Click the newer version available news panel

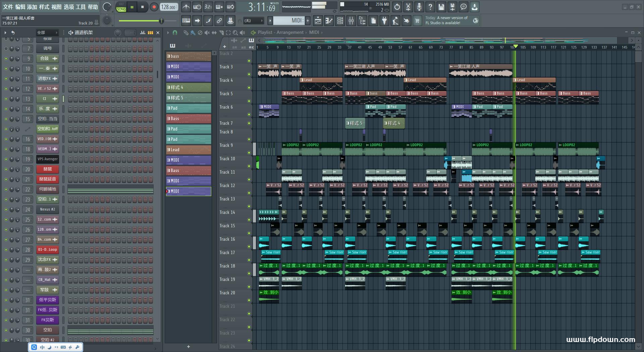pyautogui.click(x=452, y=20)
